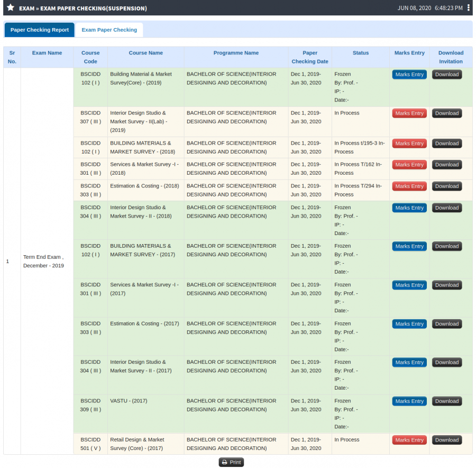The width and height of the screenshot is (476, 468).
Task: Download invitation for BUILDING MATERIALS & MARKET SURVEY 2018
Action: click(x=447, y=143)
